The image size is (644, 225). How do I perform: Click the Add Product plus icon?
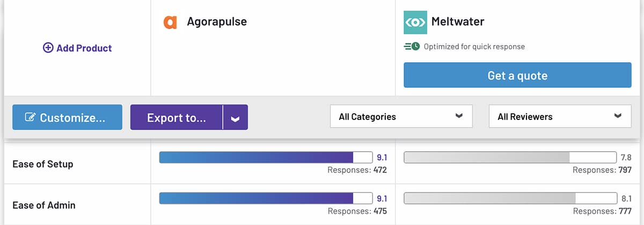pos(48,48)
